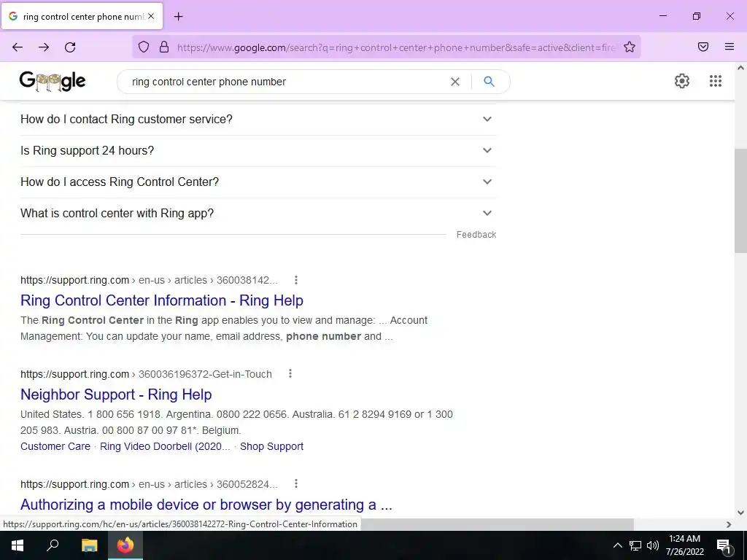
Task: Run search with the magnifying glass button
Action: click(x=489, y=82)
